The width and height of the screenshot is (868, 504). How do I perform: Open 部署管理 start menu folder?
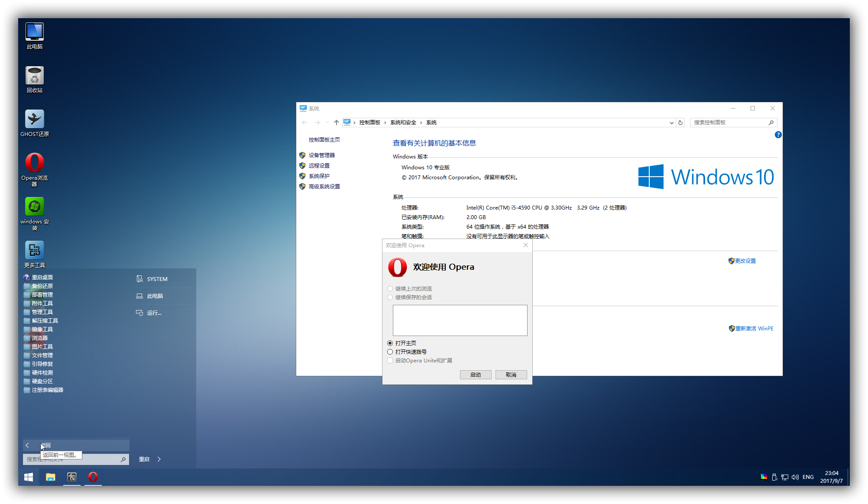point(39,294)
